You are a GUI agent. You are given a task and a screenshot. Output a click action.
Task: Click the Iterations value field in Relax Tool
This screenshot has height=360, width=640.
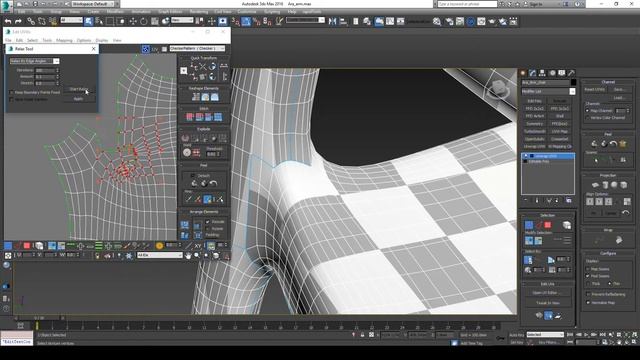(x=45, y=70)
